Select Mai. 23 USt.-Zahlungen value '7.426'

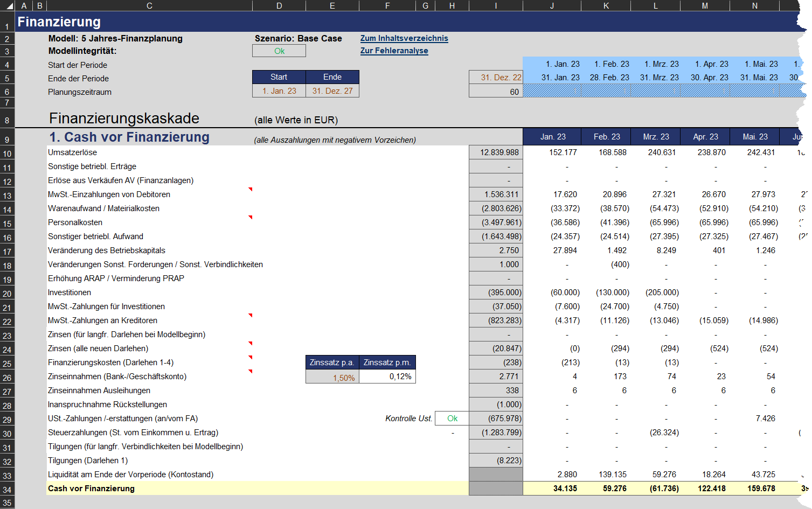pyautogui.click(x=754, y=419)
